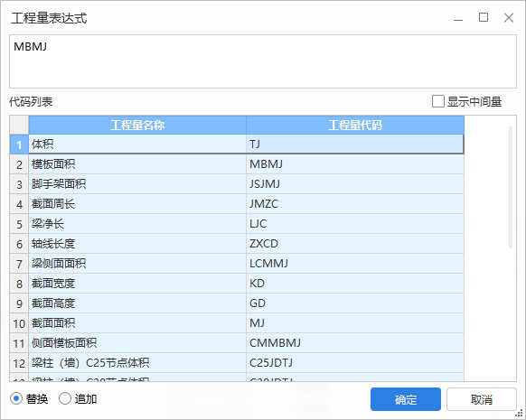Click the LJC code cell
Image resolution: width=526 pixels, height=420 pixels.
(x=355, y=224)
